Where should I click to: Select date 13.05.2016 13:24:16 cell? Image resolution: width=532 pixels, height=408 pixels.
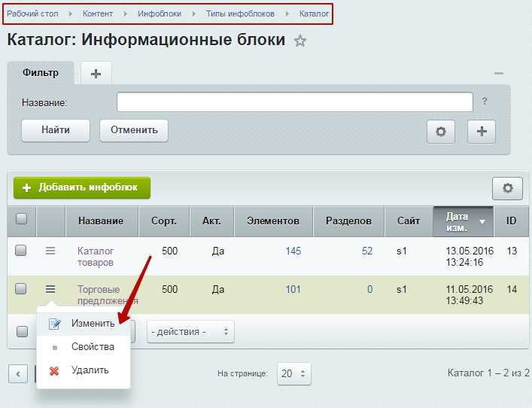click(x=470, y=257)
